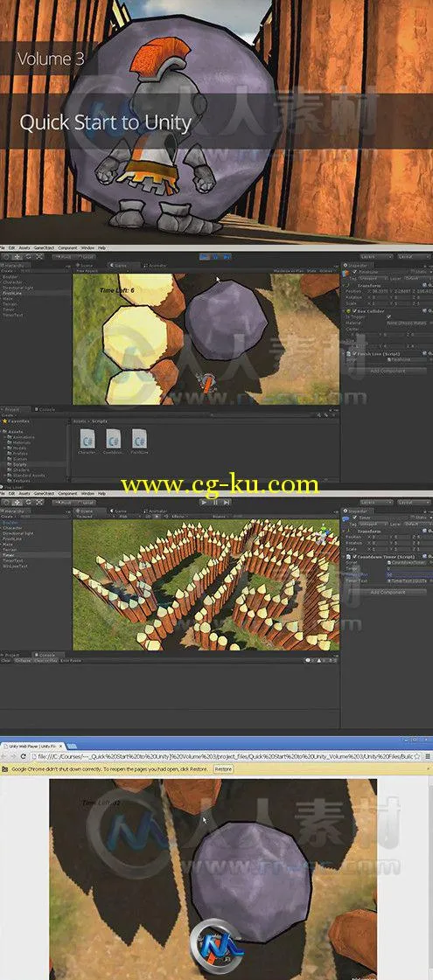The width and height of the screenshot is (433, 980).
Task: Toggle Collapse in the Console panel
Action: (x=23, y=661)
